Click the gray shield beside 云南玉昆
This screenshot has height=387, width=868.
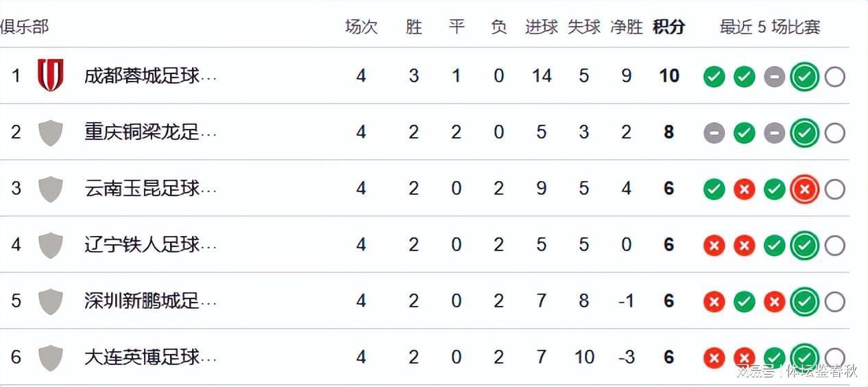point(51,189)
